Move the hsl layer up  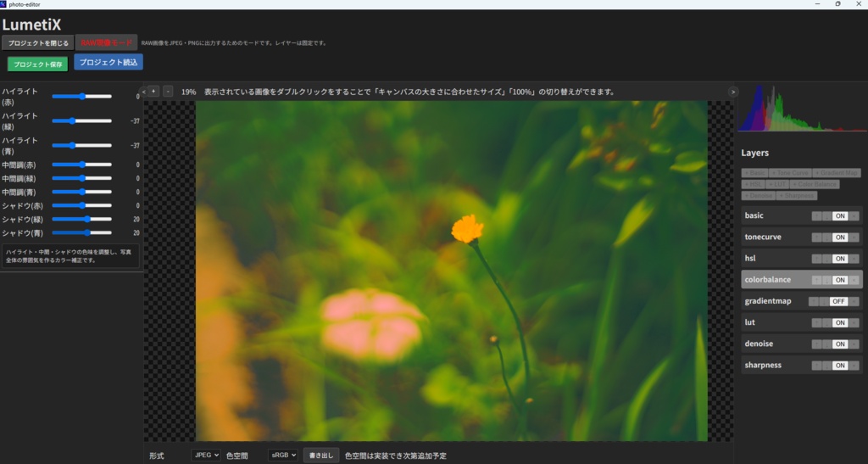click(x=816, y=259)
